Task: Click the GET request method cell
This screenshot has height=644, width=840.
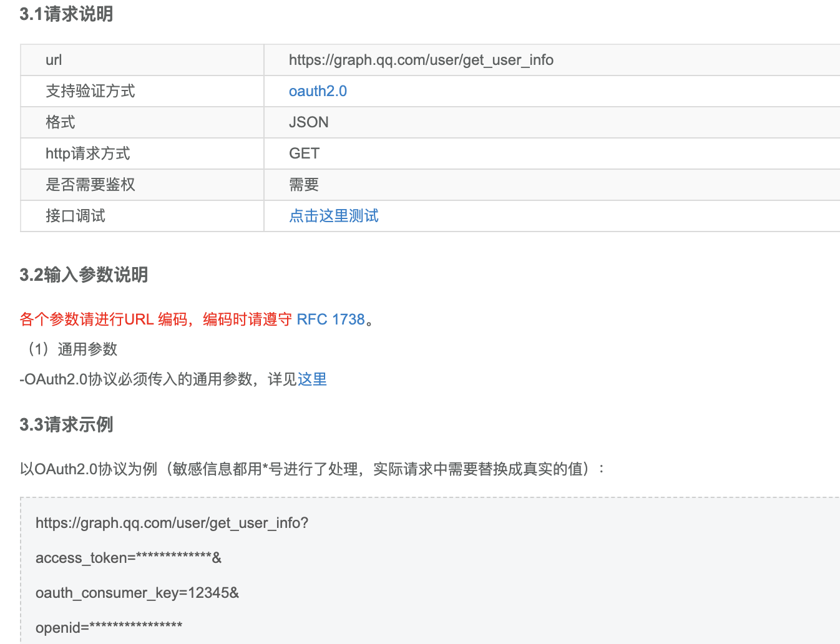Action: pyautogui.click(x=552, y=154)
